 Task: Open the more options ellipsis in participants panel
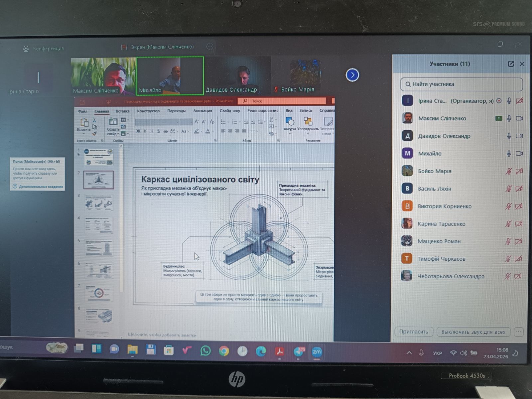click(x=518, y=332)
